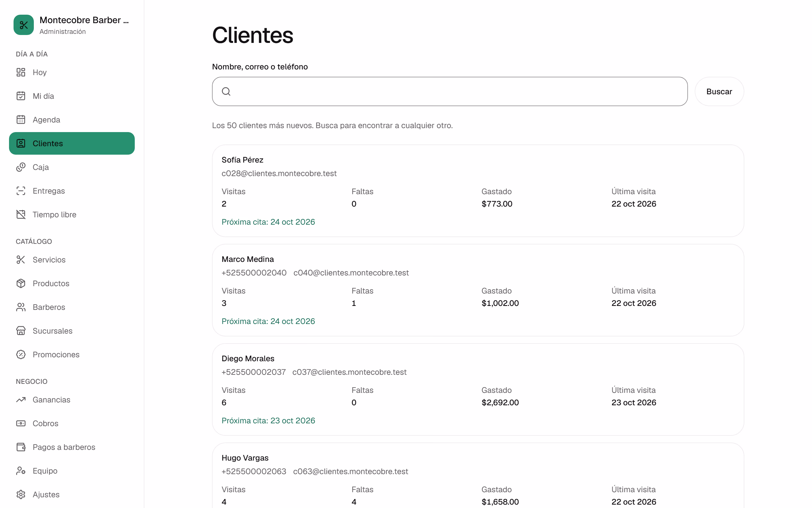The image size is (812, 508).
Task: Click the email c037@clientes.montecobre.test
Action: pyautogui.click(x=349, y=372)
